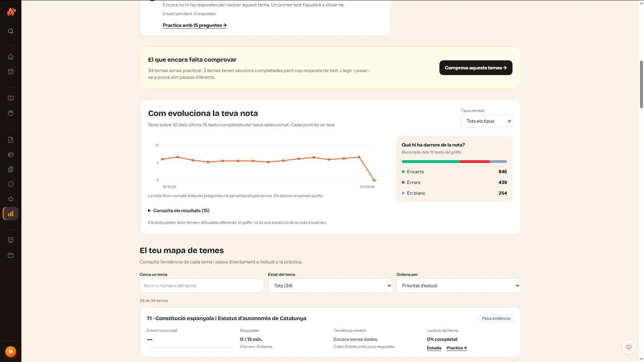Open the open-book sidebar icon
Screen dimensions: 644x362
pyautogui.click(x=11, y=98)
